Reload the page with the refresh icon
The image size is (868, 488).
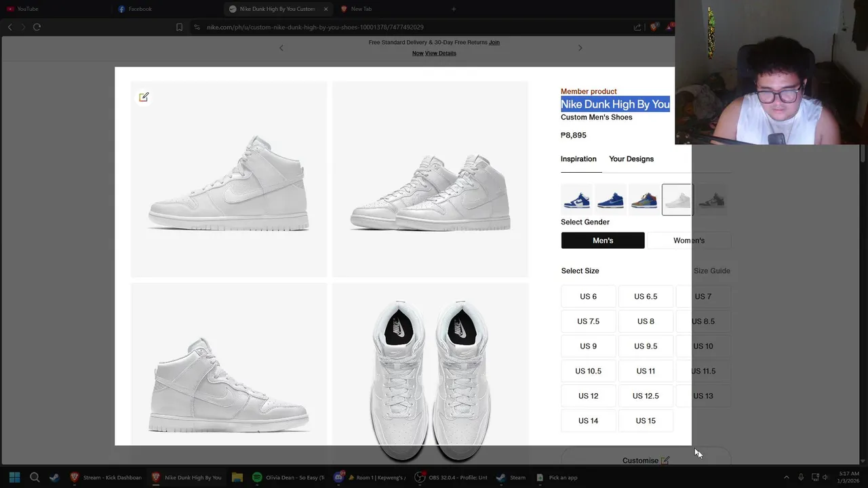tap(37, 27)
